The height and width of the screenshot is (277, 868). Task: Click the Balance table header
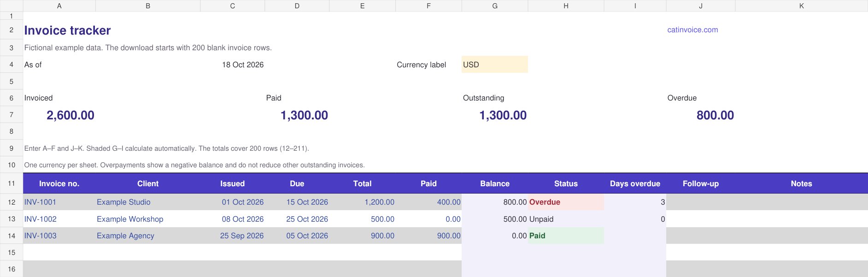495,183
